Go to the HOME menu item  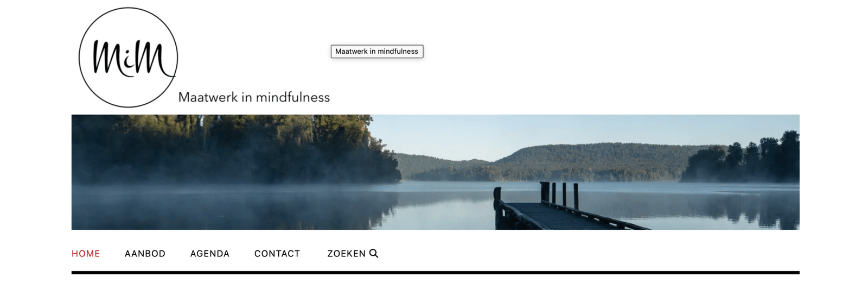[86, 254]
